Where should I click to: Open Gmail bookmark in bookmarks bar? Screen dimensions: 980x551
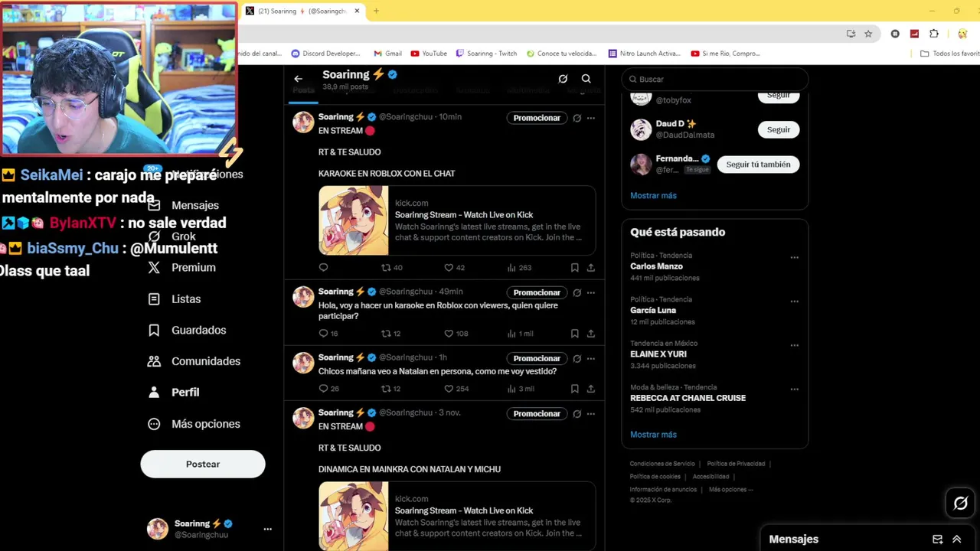click(x=387, y=54)
